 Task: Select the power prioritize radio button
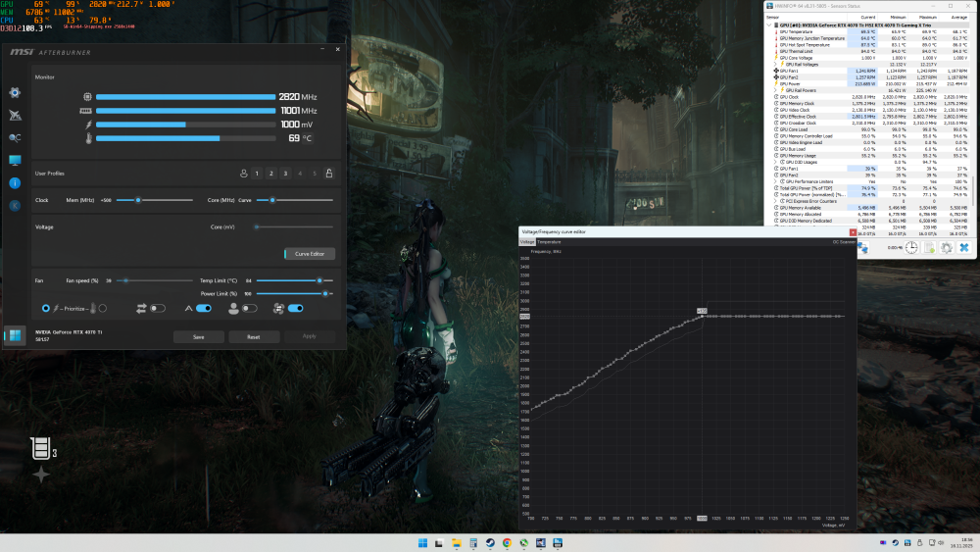click(46, 308)
